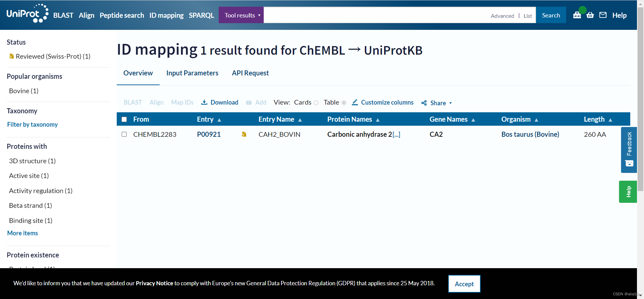
Task: Open the basket icon in header
Action: click(x=590, y=15)
